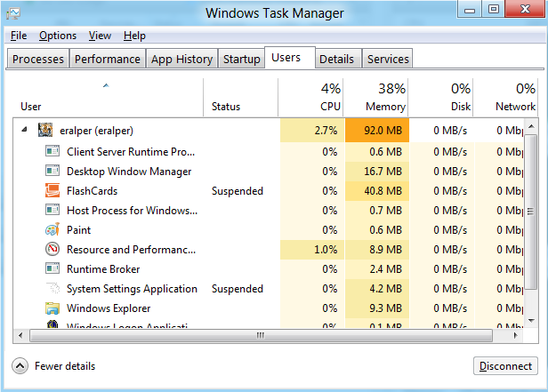Select the Resource and Performanc... row

click(269, 249)
